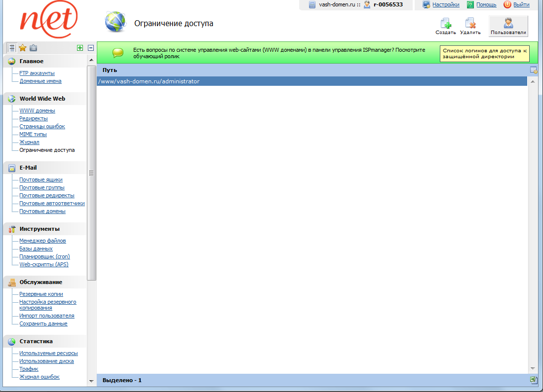
Task: Collapse the World Wide Web section header
Action: 42,99
